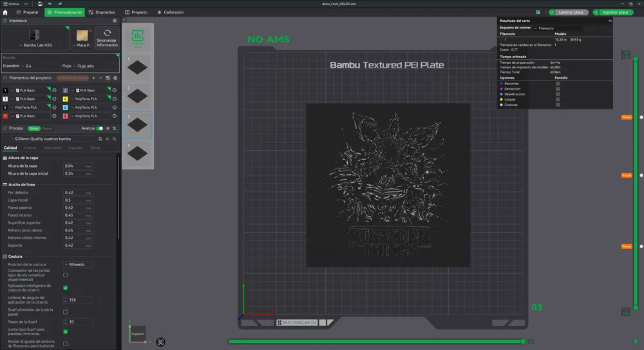The height and width of the screenshot is (350, 644).
Task: Click the Archivo menu button
Action: [x=11, y=4]
